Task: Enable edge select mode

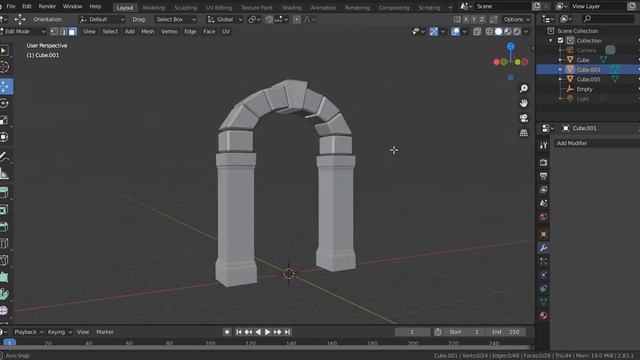Action: tap(64, 31)
